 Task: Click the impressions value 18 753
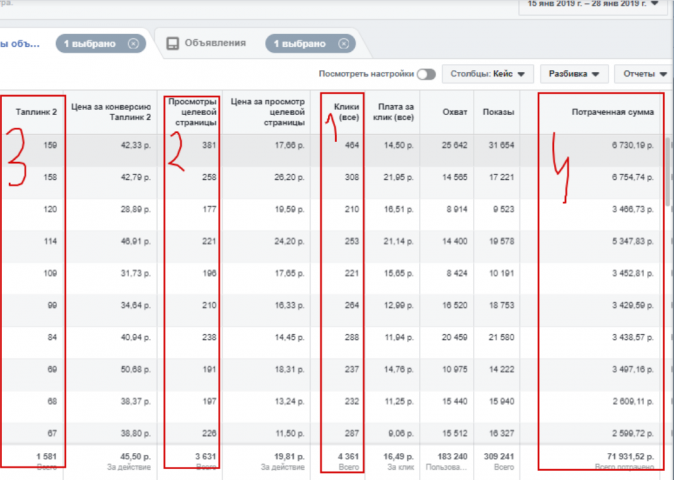(x=501, y=306)
